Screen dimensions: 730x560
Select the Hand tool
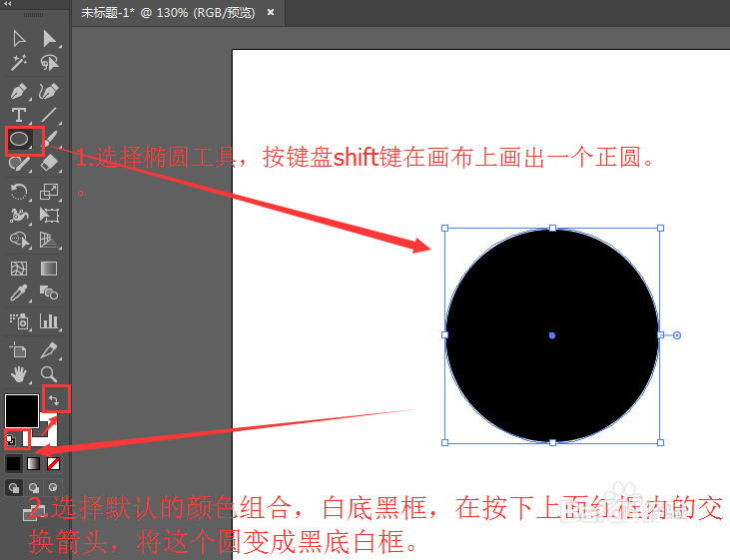click(x=19, y=373)
